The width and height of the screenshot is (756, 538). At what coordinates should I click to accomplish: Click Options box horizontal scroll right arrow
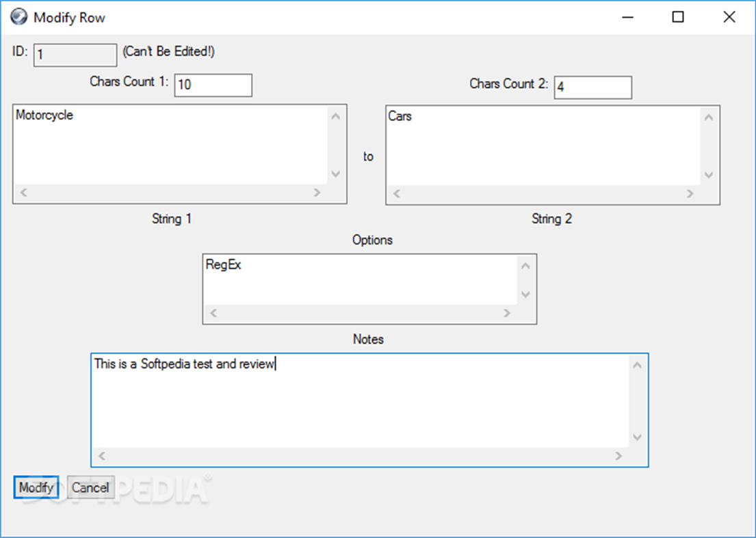pyautogui.click(x=507, y=313)
